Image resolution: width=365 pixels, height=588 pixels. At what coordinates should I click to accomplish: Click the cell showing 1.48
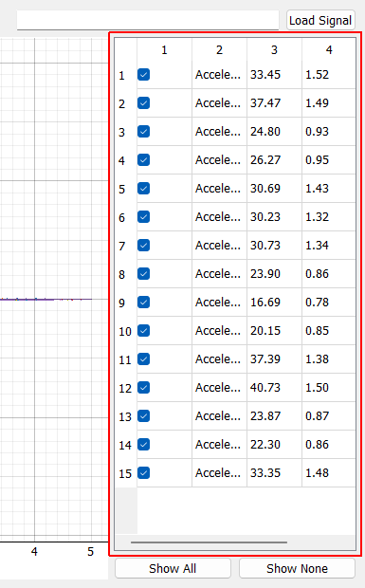(329, 473)
